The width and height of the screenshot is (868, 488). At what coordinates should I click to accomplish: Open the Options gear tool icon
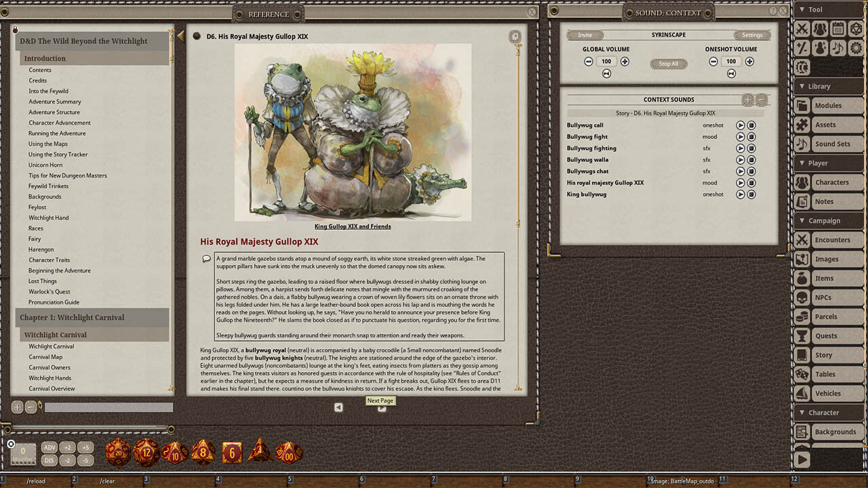pos(856,47)
